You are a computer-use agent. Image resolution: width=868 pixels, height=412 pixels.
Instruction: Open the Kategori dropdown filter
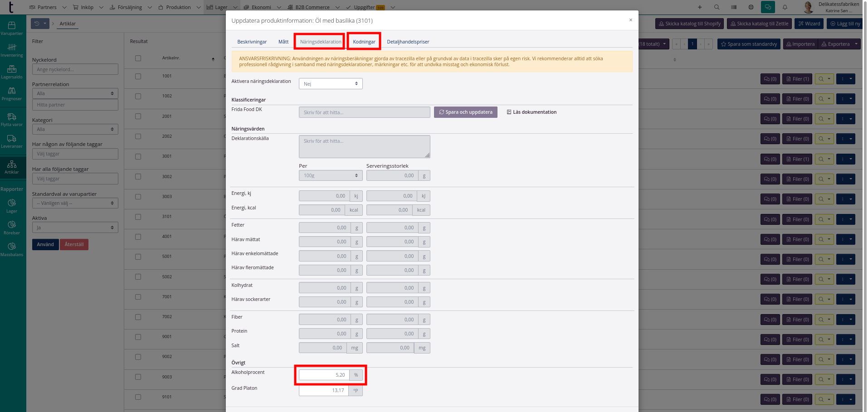point(75,129)
